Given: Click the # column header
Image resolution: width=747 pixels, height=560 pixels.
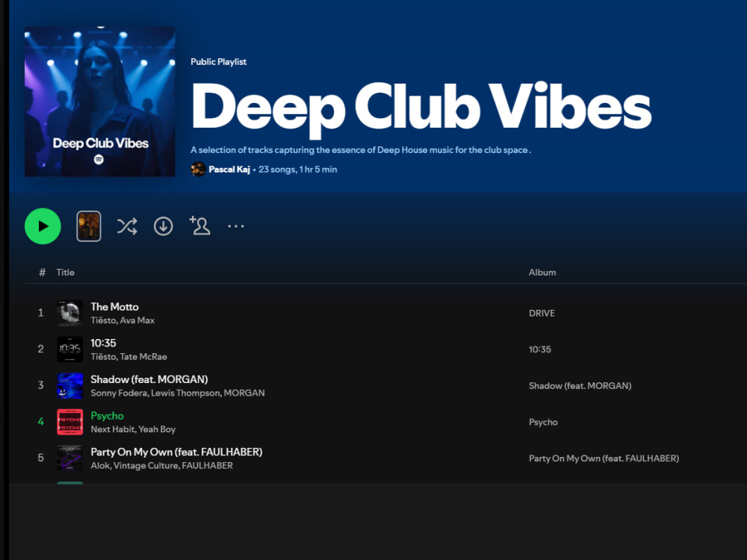Looking at the screenshot, I should click(x=42, y=273).
